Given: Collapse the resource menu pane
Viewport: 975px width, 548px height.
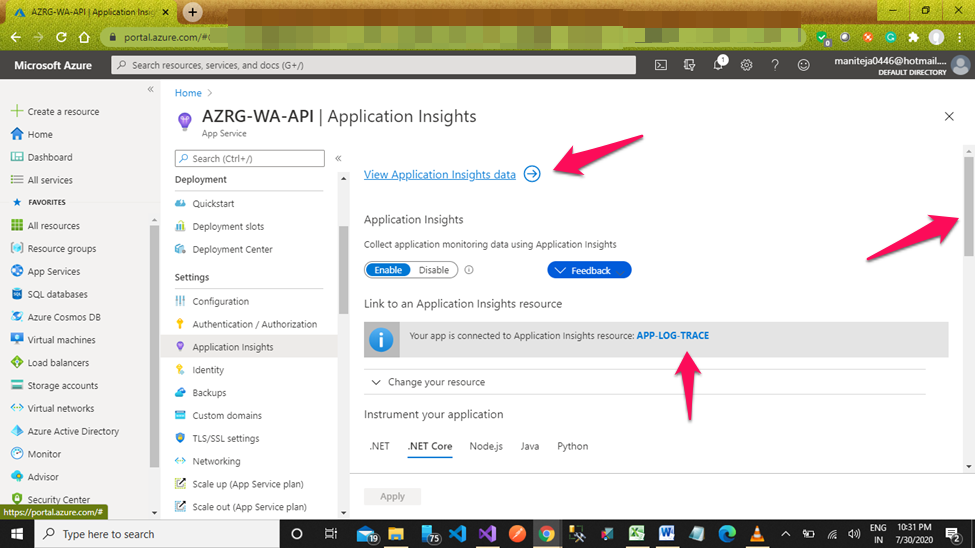Looking at the screenshot, I should (338, 159).
